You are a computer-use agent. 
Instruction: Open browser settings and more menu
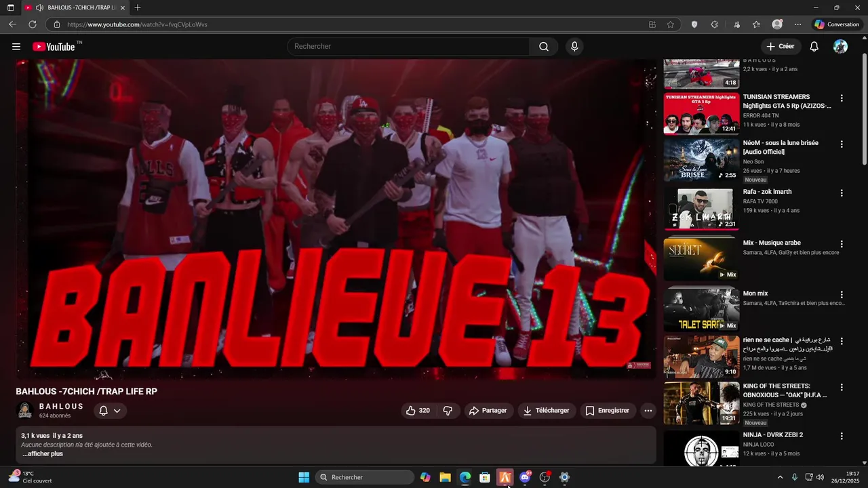(x=798, y=24)
